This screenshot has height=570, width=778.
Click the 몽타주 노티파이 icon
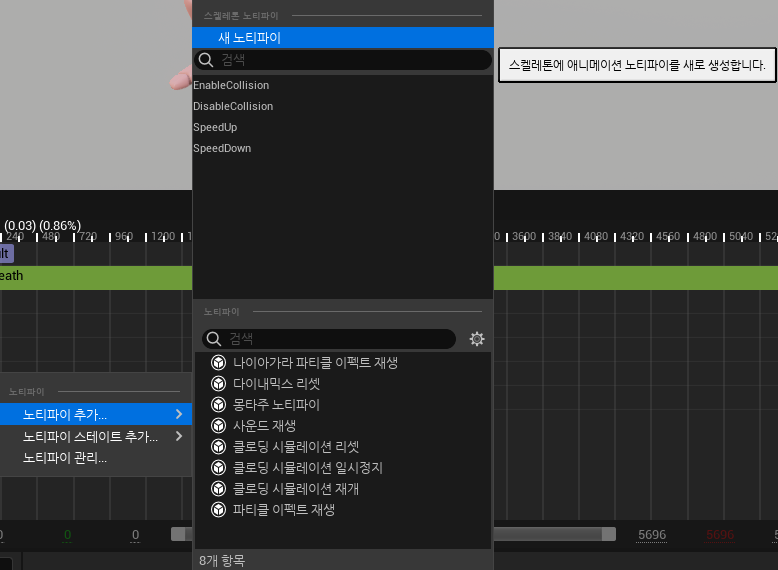pyautogui.click(x=218, y=404)
